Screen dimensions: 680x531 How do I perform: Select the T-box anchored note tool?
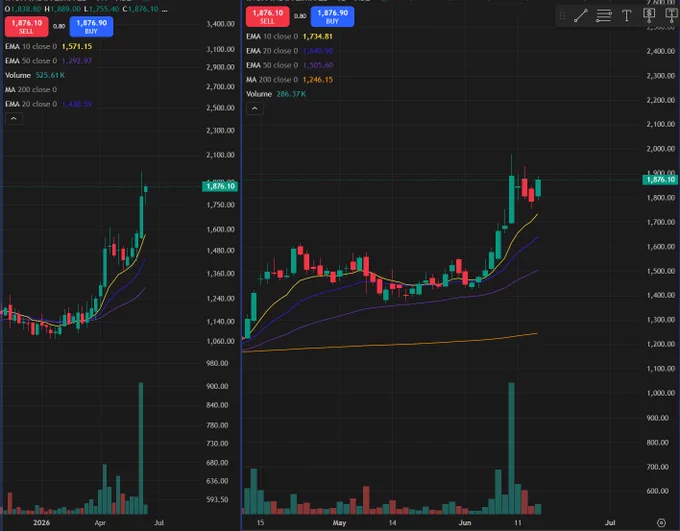point(671,14)
